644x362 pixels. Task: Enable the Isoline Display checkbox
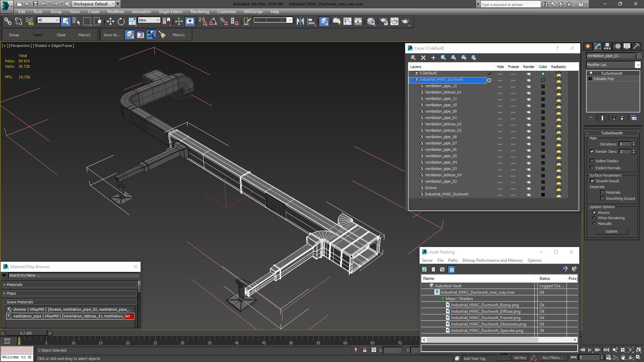click(x=592, y=161)
